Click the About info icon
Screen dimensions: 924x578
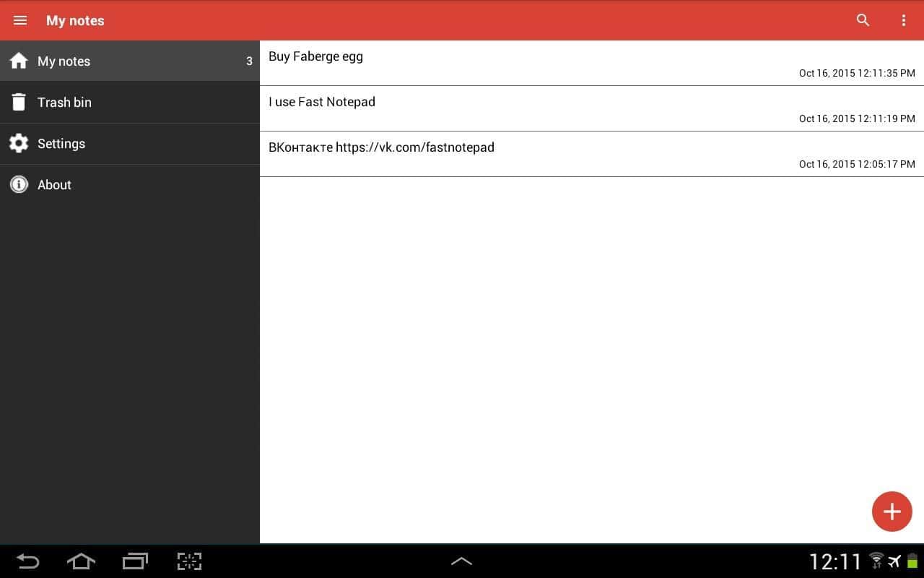[x=19, y=184]
